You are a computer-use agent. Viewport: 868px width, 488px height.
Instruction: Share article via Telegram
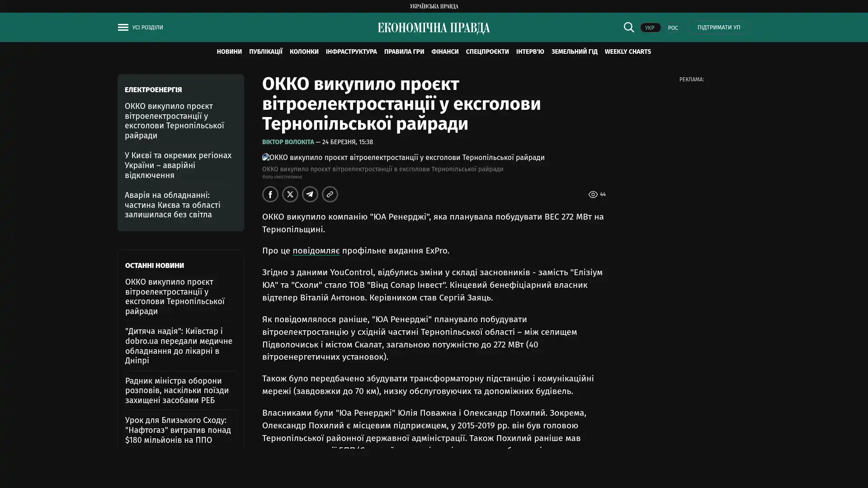coord(310,194)
